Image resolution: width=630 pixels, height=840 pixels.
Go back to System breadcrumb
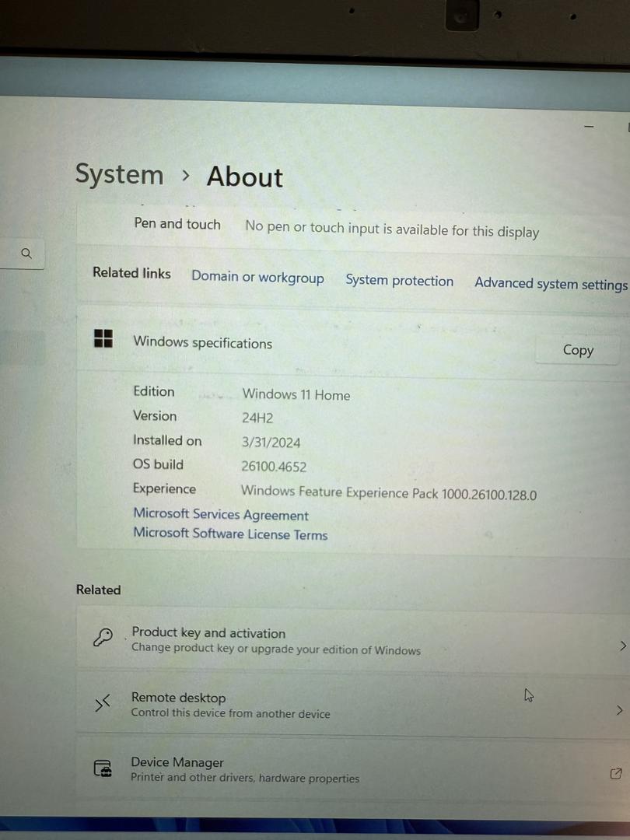coord(119,174)
